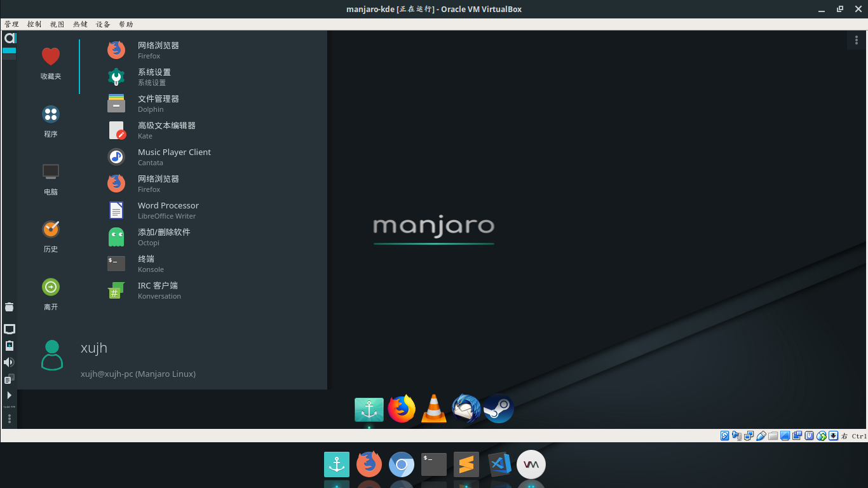Click the display icon in guest system tray
This screenshot has height=488, width=868.
10,329
